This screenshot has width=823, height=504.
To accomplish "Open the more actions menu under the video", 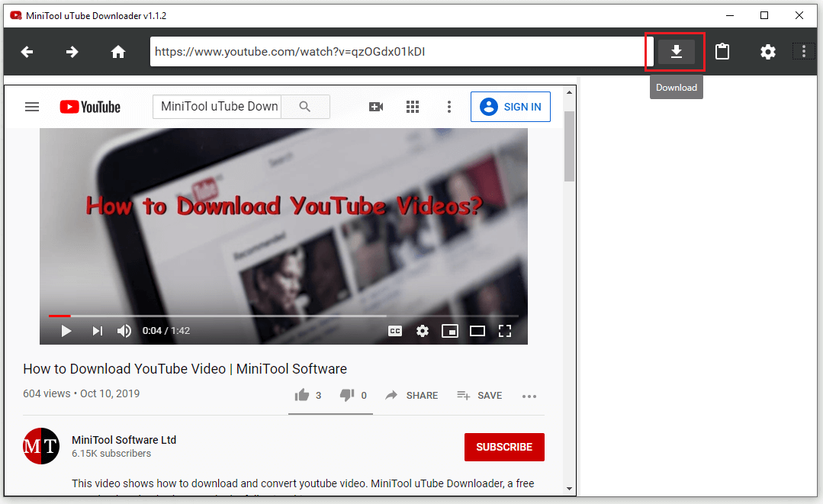I will click(529, 395).
